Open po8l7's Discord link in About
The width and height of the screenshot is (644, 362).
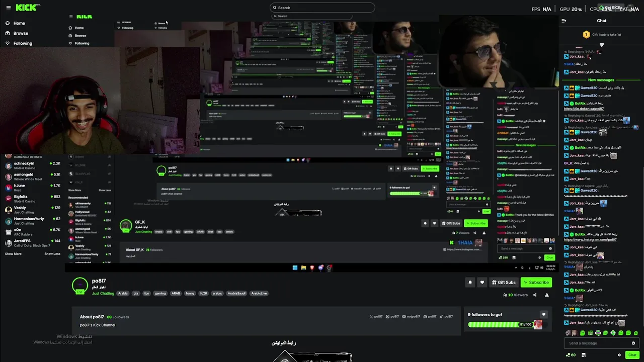pos(431,316)
